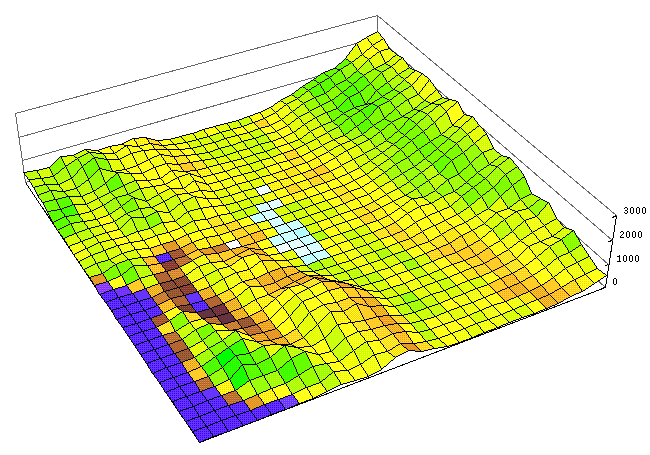The width and height of the screenshot is (650, 455).
Task: Click the isolated purple cell inside brown ridge
Action: (x=196, y=298)
